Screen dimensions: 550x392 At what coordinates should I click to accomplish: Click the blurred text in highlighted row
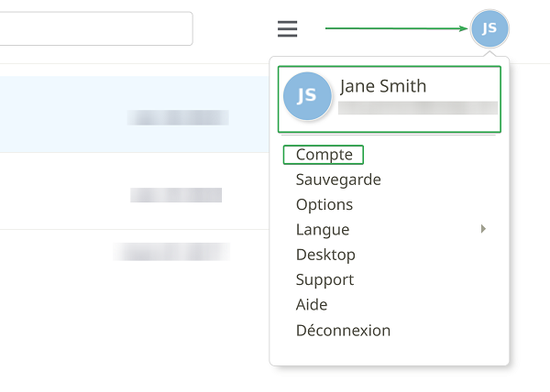coord(178,117)
